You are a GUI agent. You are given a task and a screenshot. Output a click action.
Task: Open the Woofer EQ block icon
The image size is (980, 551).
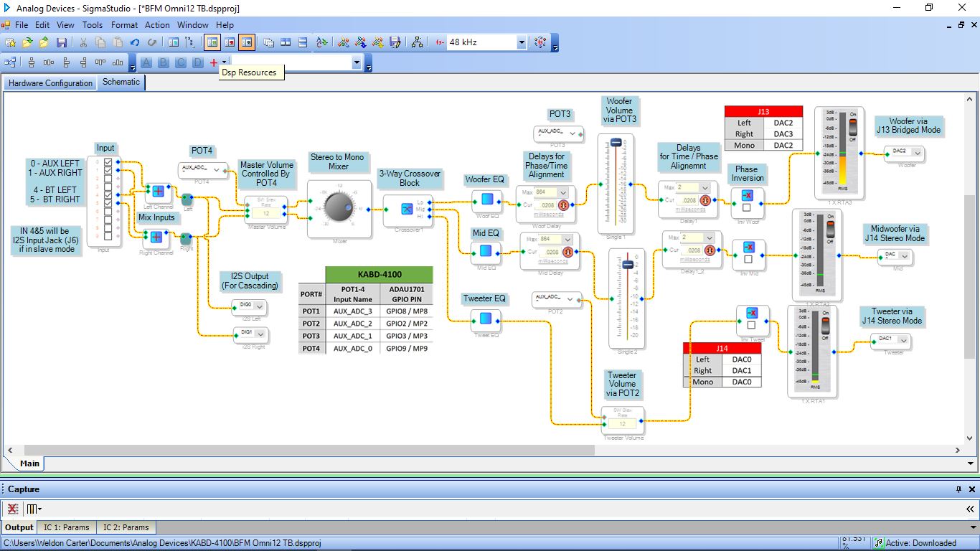tap(487, 199)
